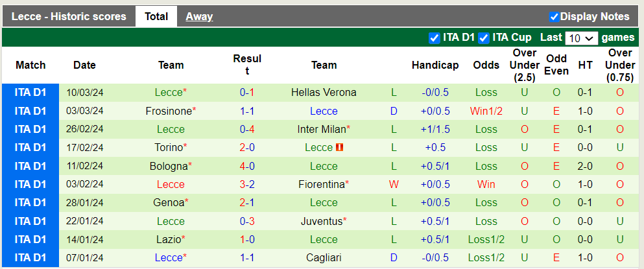Uncheck the ITA Cup filter checkbox

click(484, 38)
